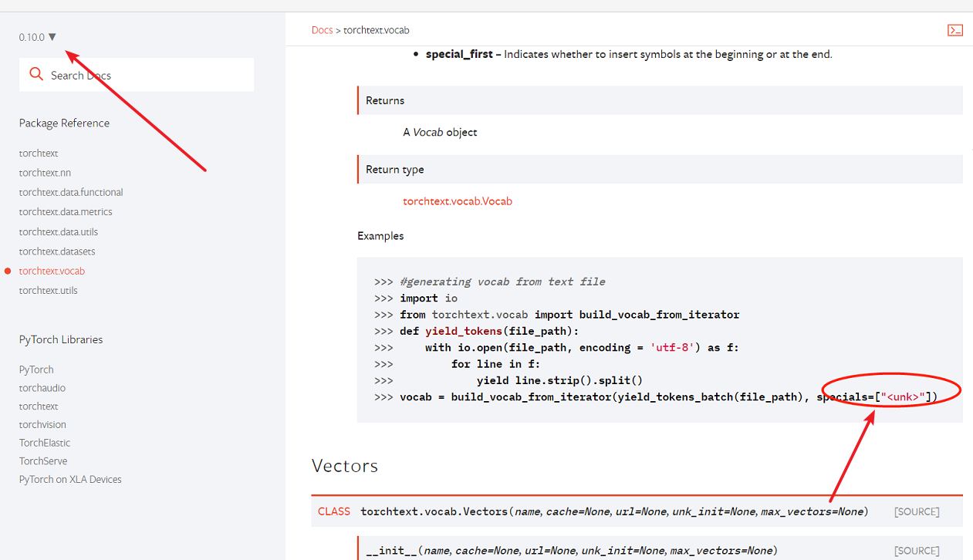Select torchtext.data.metrics in the sidebar
This screenshot has height=560, width=973.
(66, 211)
